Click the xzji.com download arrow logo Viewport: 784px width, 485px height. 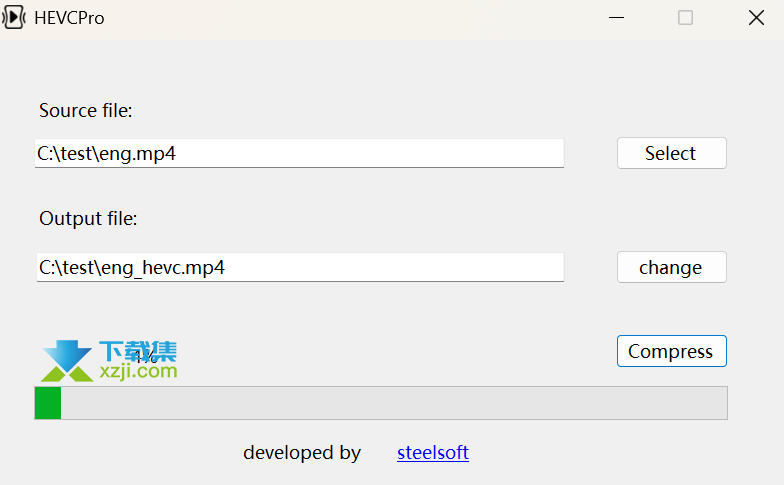(x=67, y=361)
